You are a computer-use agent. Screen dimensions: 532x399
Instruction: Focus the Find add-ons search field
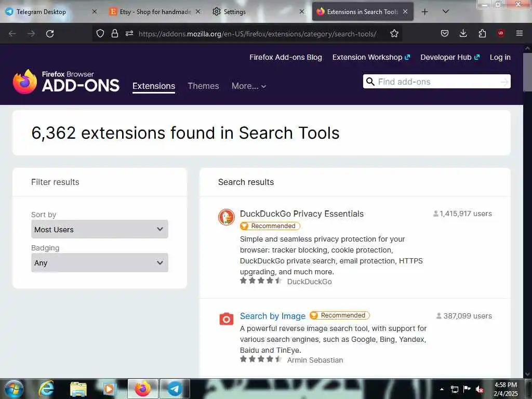(436, 82)
